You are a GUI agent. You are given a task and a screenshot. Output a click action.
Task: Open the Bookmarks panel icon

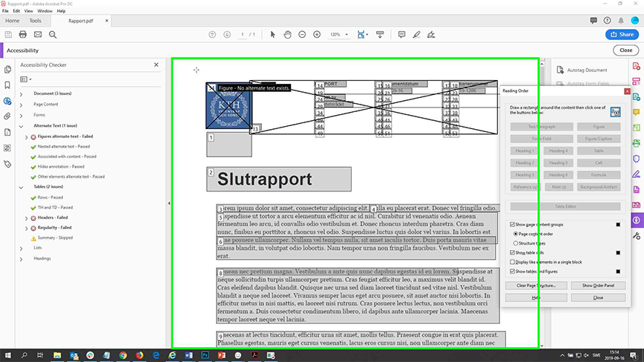[7, 85]
